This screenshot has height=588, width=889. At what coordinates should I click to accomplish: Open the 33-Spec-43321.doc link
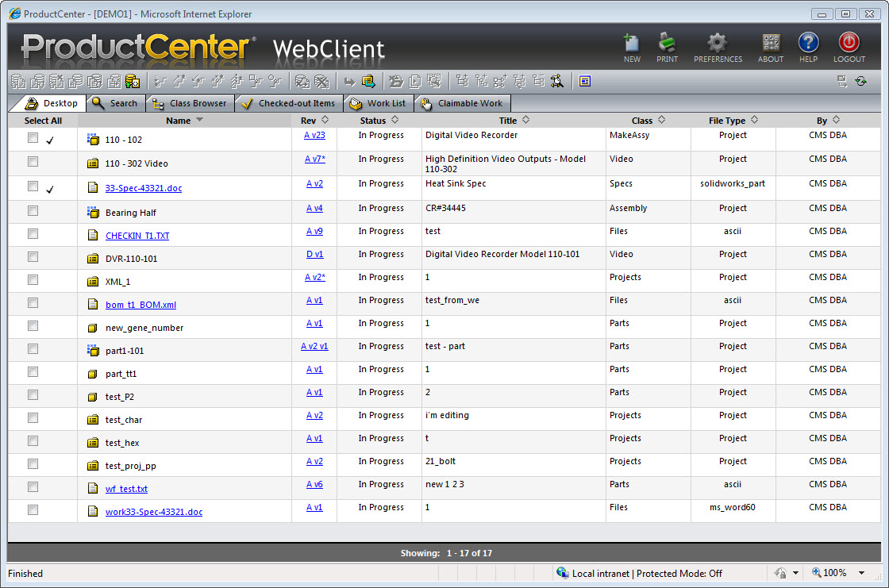144,188
